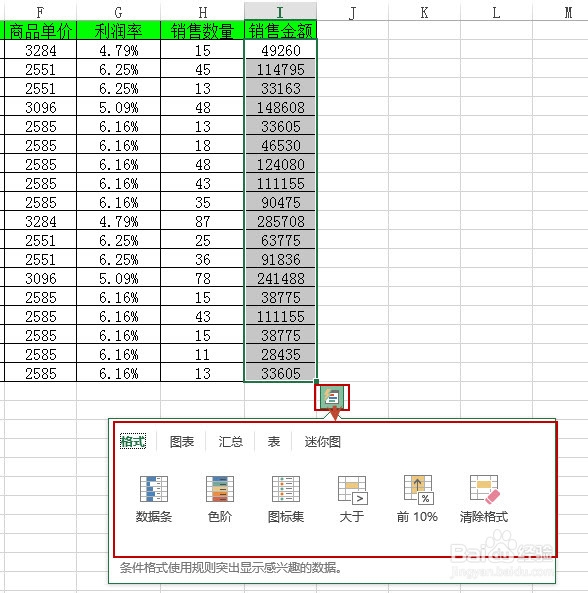This screenshot has width=588, height=593.
Task: Select cell with value 90475
Action: tap(280, 202)
